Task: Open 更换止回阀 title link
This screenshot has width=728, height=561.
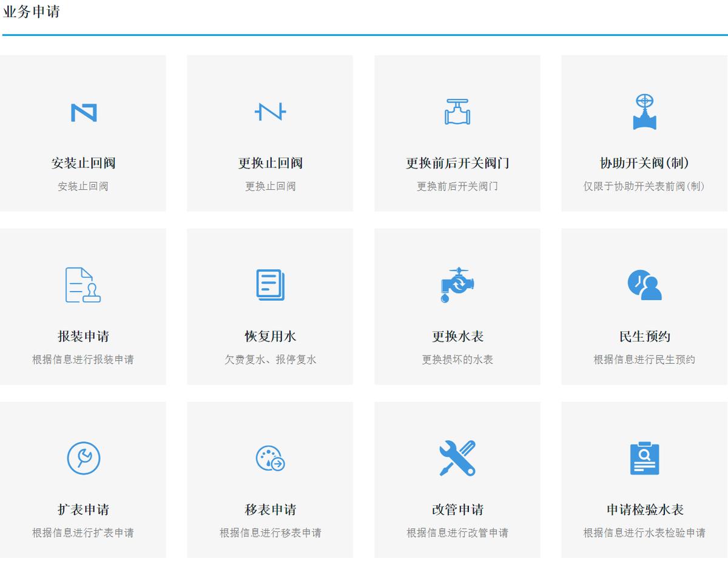Action: (270, 163)
